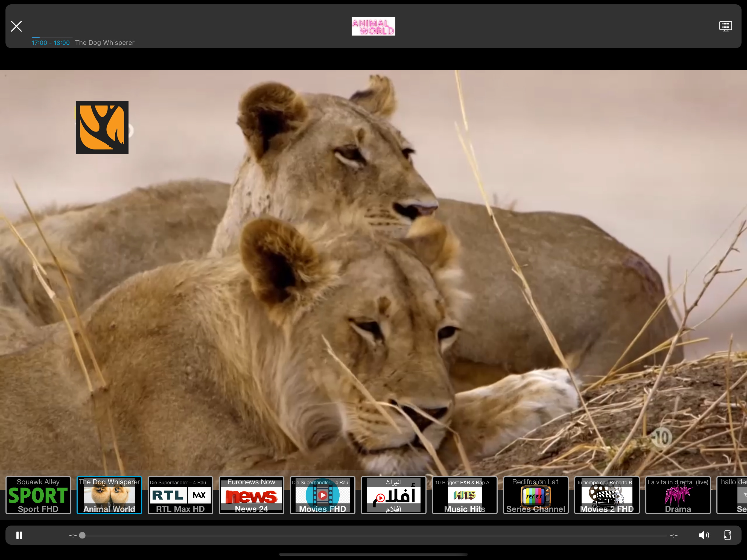Click the 17:00 - 18:00 time range
This screenshot has width=747, height=560.
51,43
